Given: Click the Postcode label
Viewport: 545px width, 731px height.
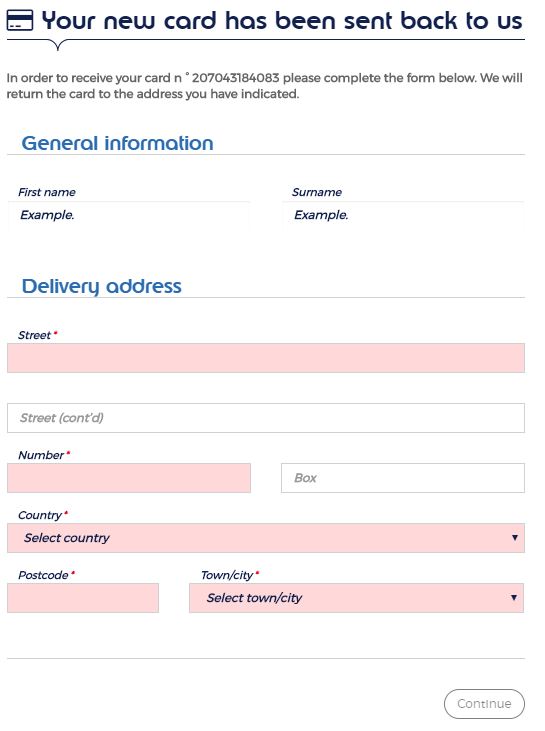Looking at the screenshot, I should point(43,575).
